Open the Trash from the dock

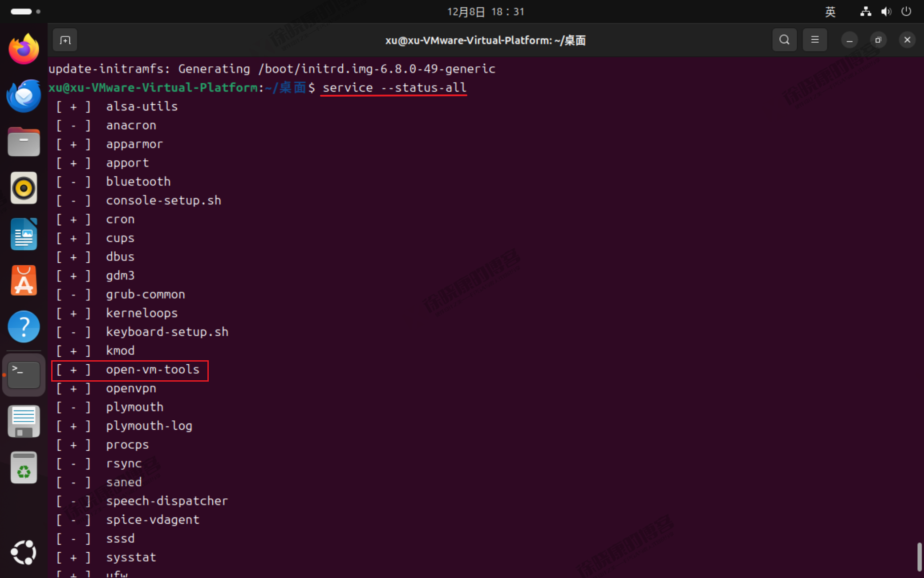(24, 467)
